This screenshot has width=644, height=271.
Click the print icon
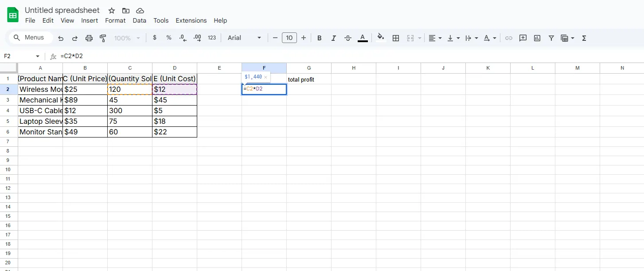coord(89,38)
